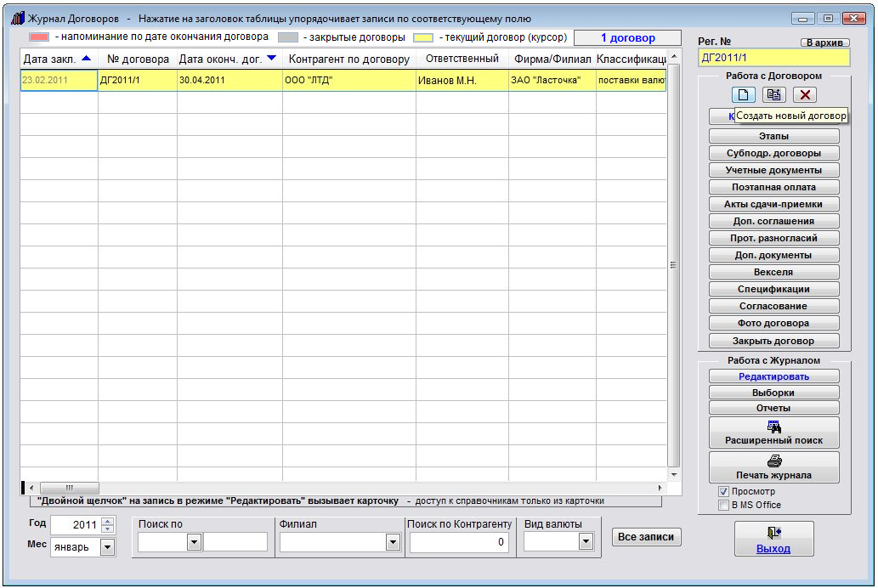Screen dimensions: 878x588
Task: Click the copy contract icon button
Action: click(774, 95)
